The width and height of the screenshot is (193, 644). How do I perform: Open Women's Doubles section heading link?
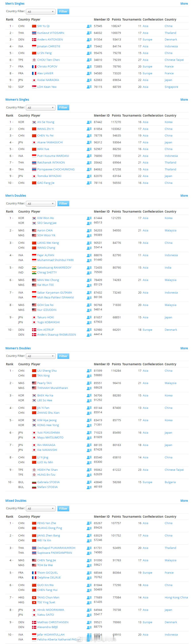[x=18, y=348]
